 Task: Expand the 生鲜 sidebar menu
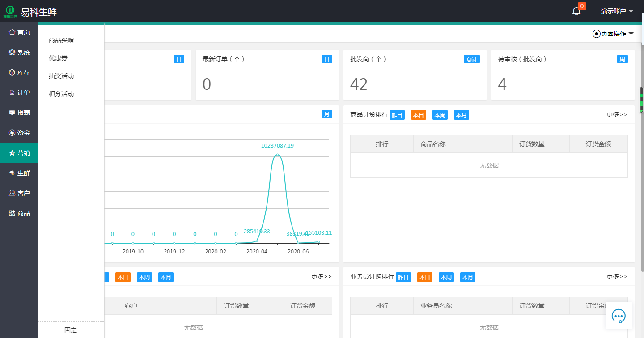point(18,173)
